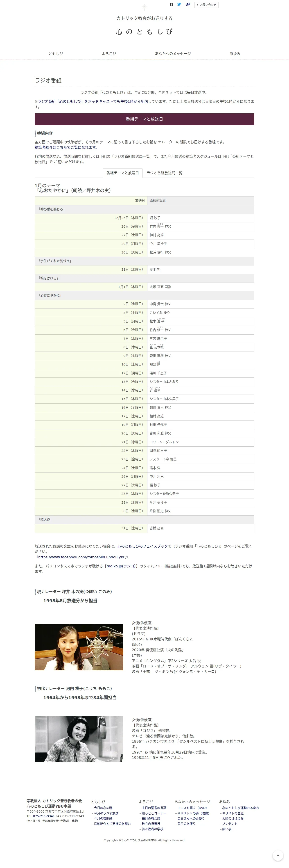Open the あゆみ navigation menu
This screenshot has width=289, height=868.
[x=235, y=54]
